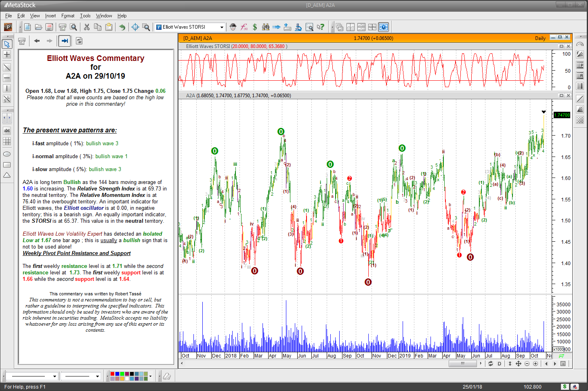
Task: Maximize the Elliott Waves STORSI indicator pane
Action: [561, 46]
